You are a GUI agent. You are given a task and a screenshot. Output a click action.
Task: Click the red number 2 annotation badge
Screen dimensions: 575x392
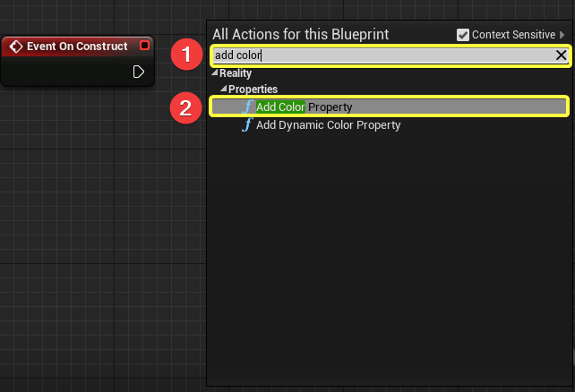(x=185, y=108)
